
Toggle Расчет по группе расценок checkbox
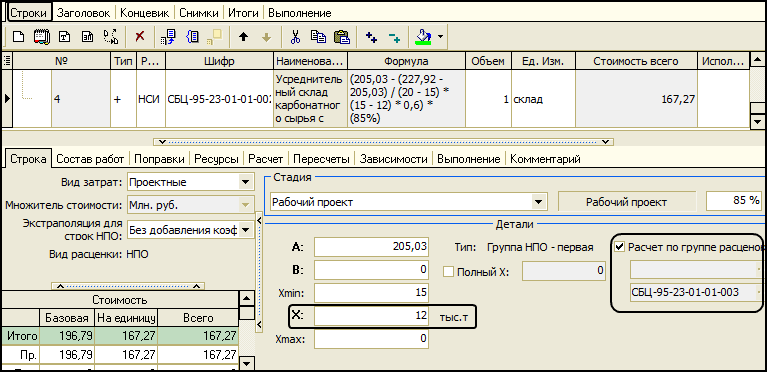[x=620, y=247]
